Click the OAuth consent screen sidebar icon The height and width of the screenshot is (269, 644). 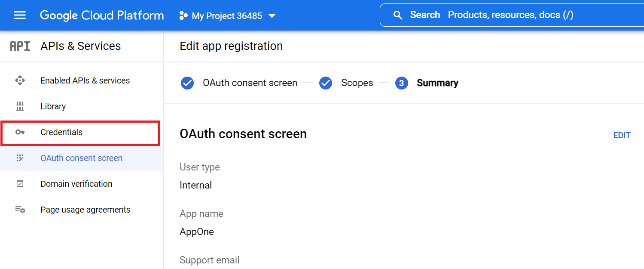click(x=20, y=158)
